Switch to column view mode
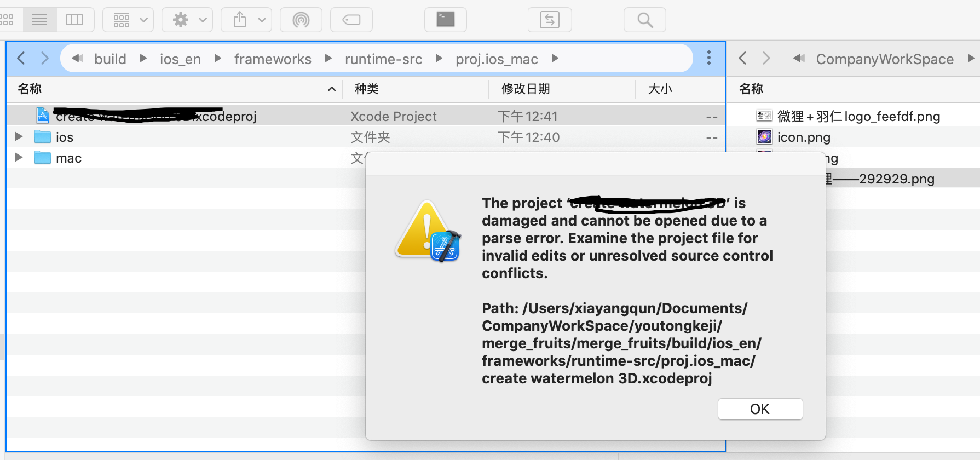The width and height of the screenshot is (980, 460). (x=74, y=20)
